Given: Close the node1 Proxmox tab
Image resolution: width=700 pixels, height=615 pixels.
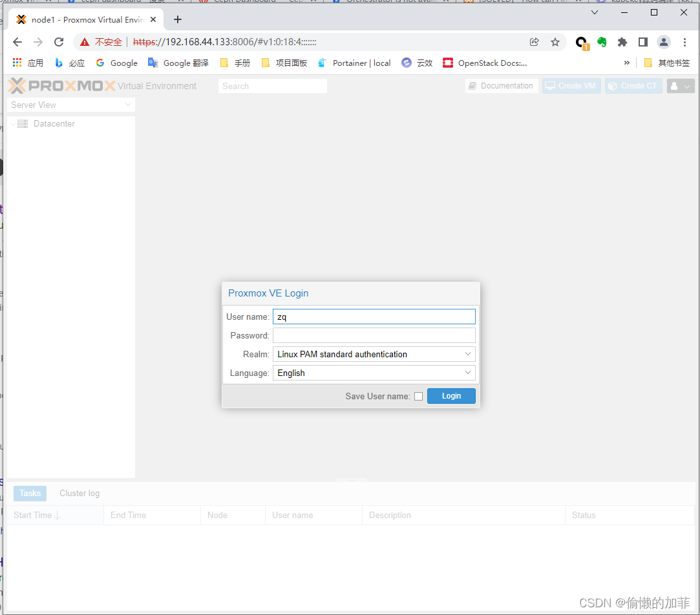Looking at the screenshot, I should [153, 19].
